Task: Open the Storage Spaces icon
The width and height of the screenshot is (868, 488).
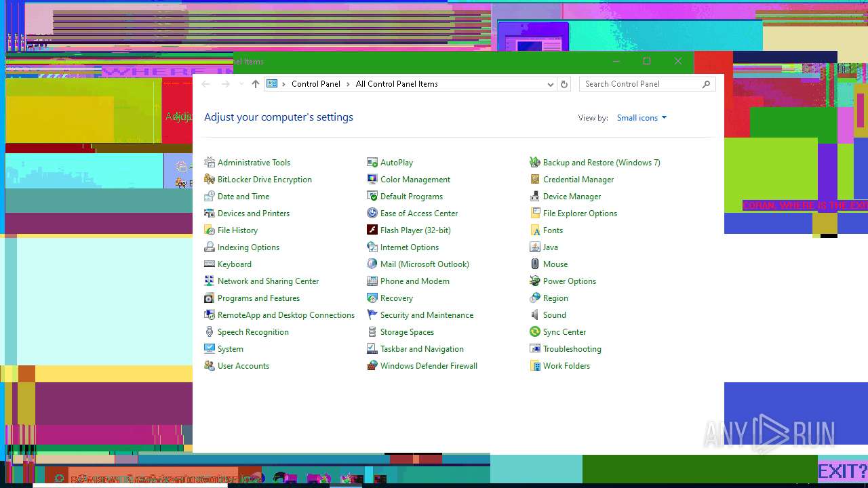Action: click(x=372, y=332)
